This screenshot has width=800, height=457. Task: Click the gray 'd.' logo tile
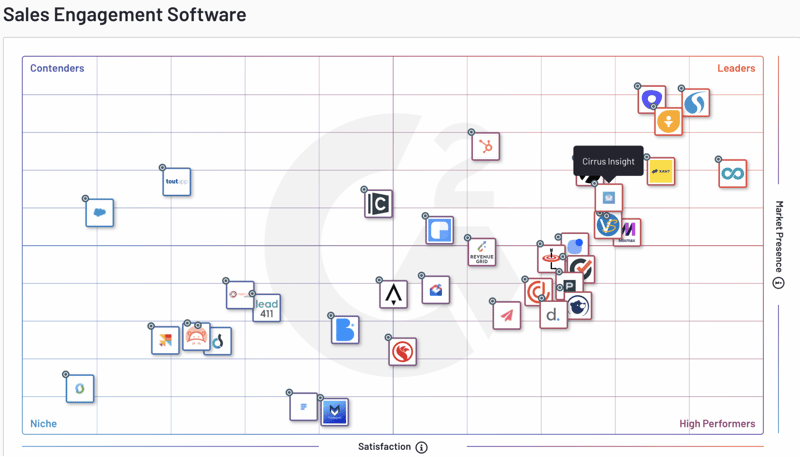click(554, 314)
